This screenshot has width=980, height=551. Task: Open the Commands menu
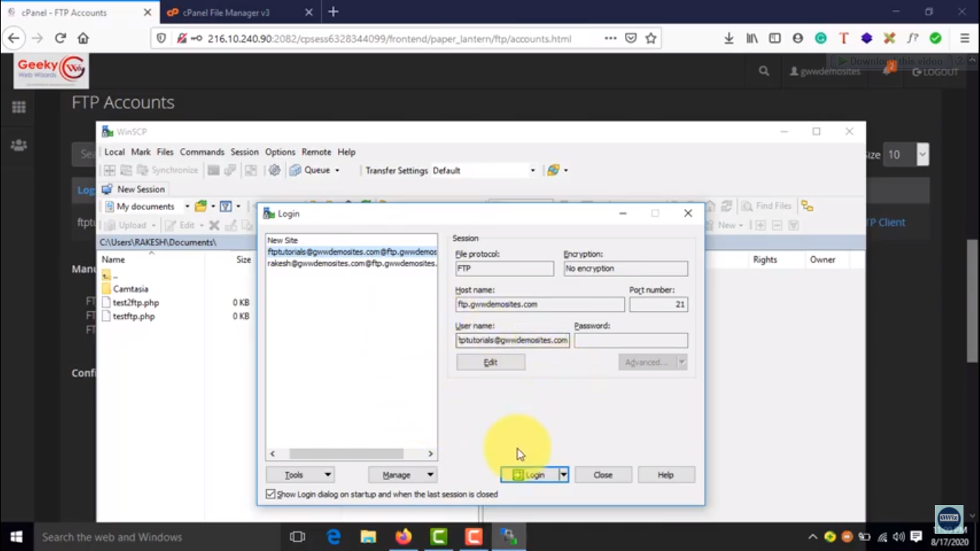click(202, 152)
